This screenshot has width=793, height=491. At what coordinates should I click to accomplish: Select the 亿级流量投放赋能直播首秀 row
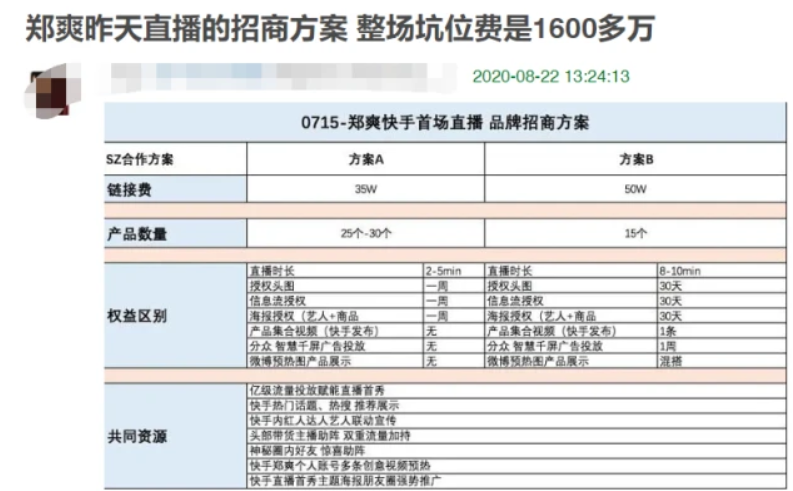[x=516, y=391]
